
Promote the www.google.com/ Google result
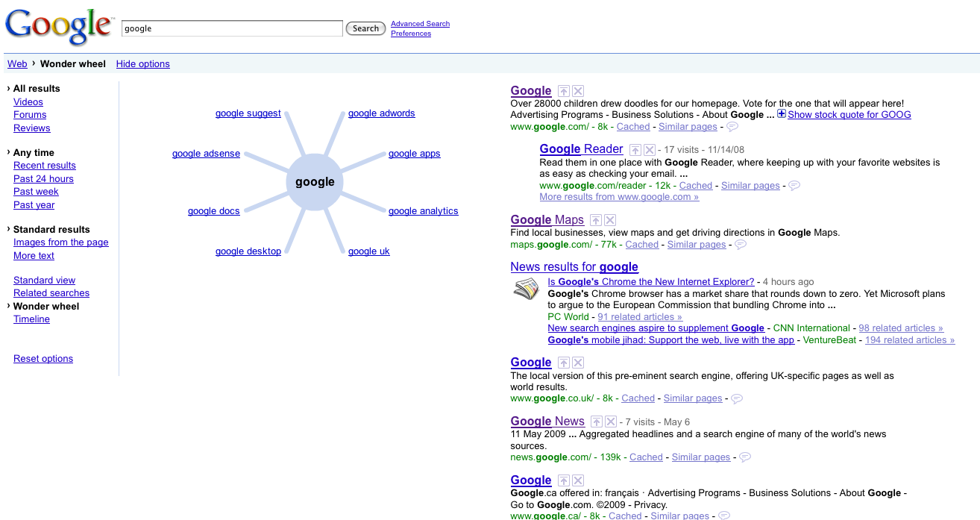click(564, 91)
